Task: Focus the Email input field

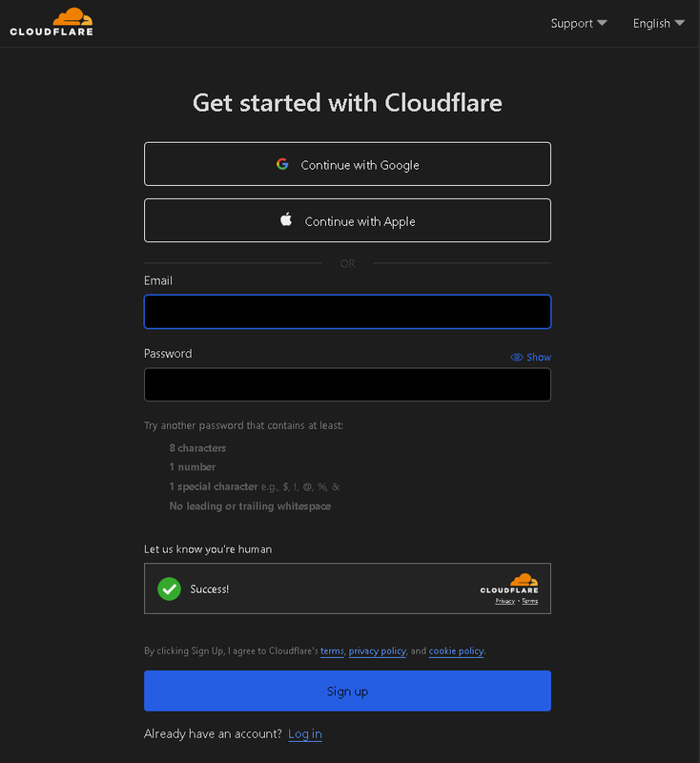Action: [x=347, y=312]
